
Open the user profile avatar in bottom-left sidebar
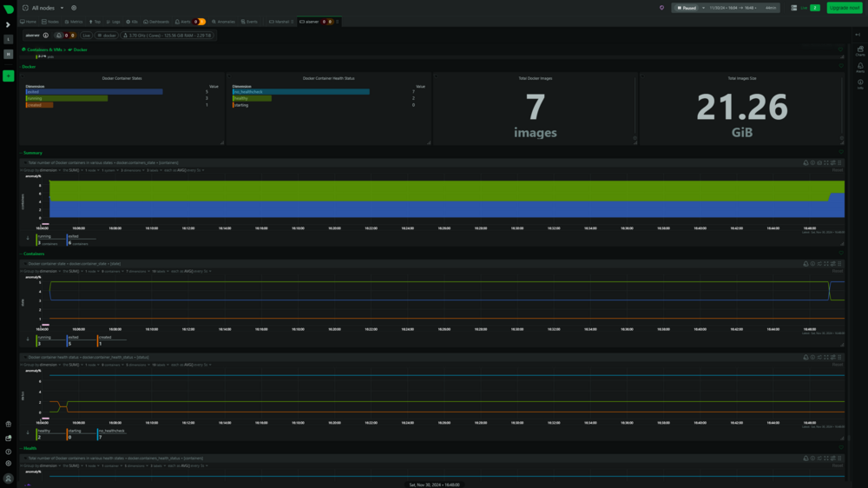coord(9,478)
